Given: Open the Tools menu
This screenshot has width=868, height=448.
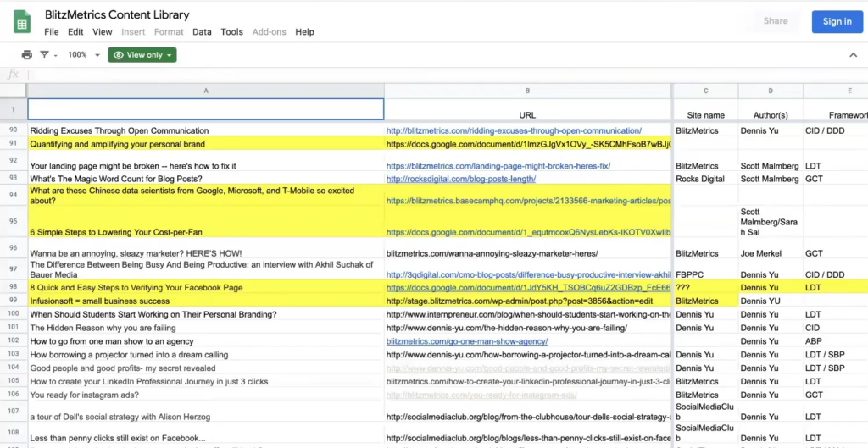Looking at the screenshot, I should (x=231, y=32).
